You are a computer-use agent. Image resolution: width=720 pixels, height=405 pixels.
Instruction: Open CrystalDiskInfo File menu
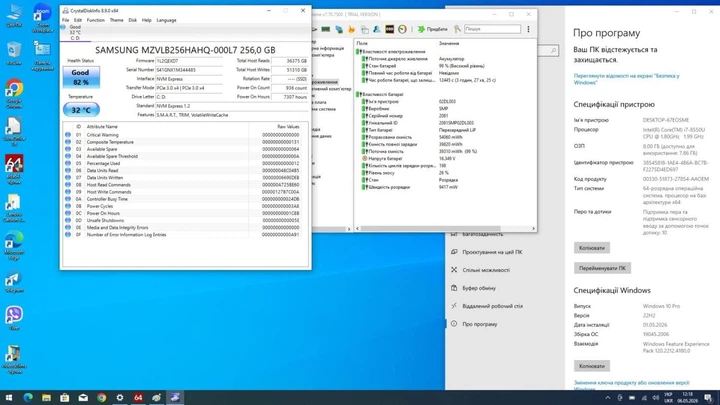(x=66, y=20)
